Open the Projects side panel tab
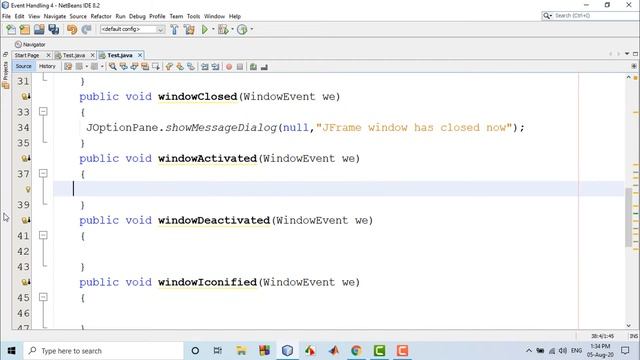The image size is (640, 360). pyautogui.click(x=5, y=75)
